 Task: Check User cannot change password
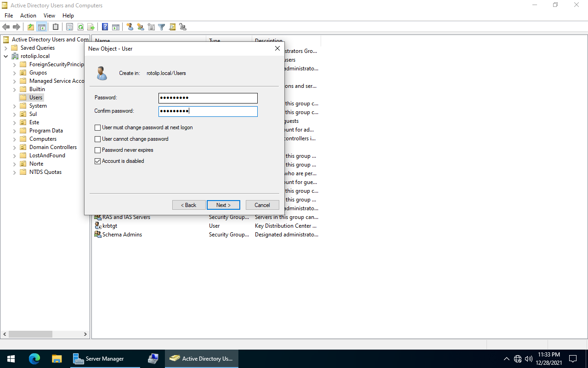pyautogui.click(x=97, y=139)
